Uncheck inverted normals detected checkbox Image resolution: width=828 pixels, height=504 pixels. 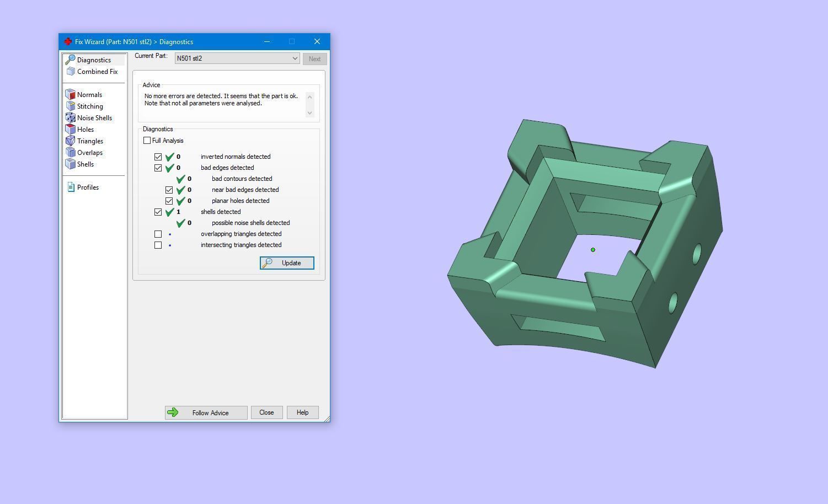point(158,157)
